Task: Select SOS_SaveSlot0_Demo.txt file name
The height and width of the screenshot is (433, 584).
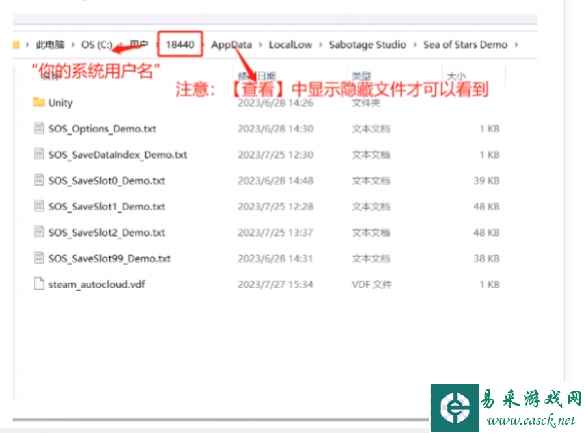Action: 107,180
